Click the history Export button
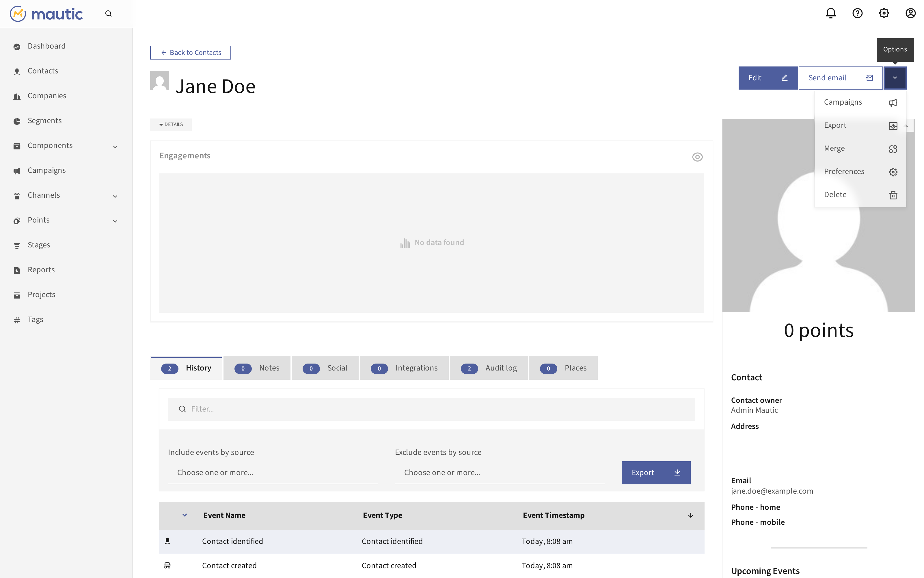Screen dimensions: 924x578 (656, 473)
